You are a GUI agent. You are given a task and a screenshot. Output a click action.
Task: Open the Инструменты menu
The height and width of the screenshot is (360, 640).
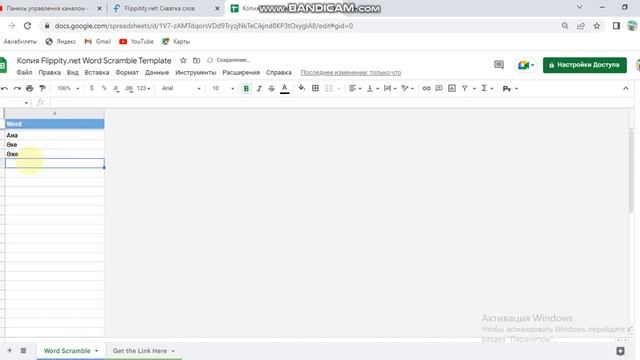tap(196, 73)
